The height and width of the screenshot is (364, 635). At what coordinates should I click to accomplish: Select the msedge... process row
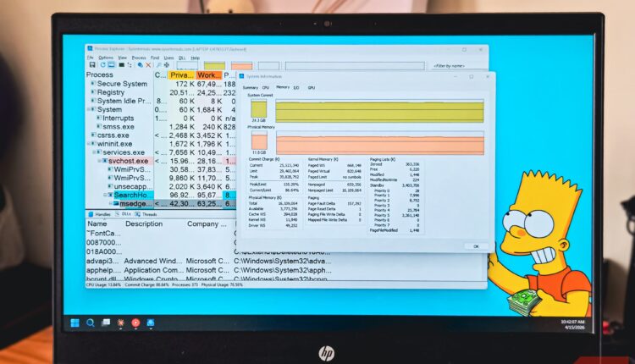(x=160, y=204)
